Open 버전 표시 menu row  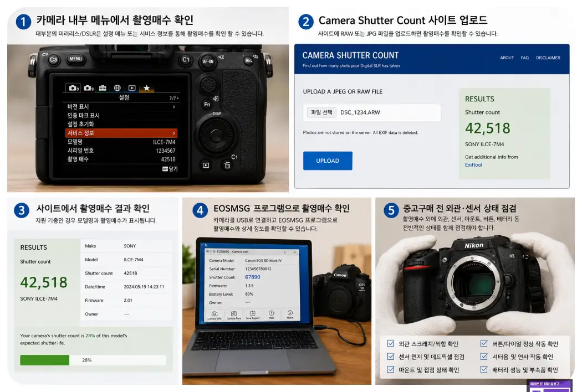coord(121,106)
